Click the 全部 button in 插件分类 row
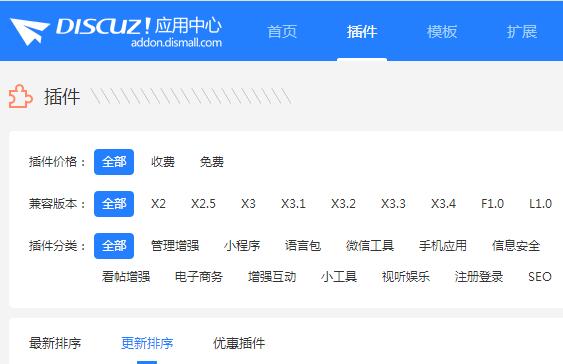This screenshot has width=563, height=364. pos(114,246)
